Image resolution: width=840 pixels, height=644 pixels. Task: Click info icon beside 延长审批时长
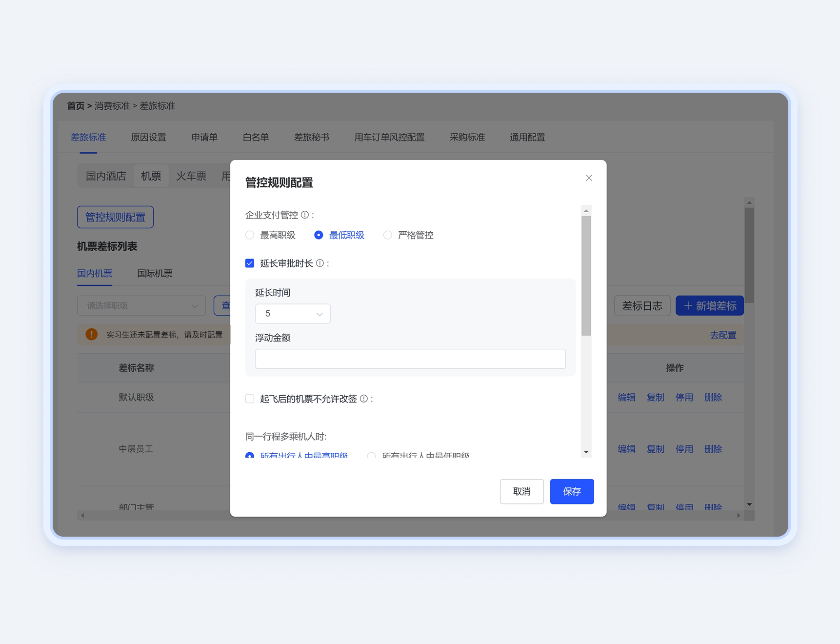pos(320,263)
